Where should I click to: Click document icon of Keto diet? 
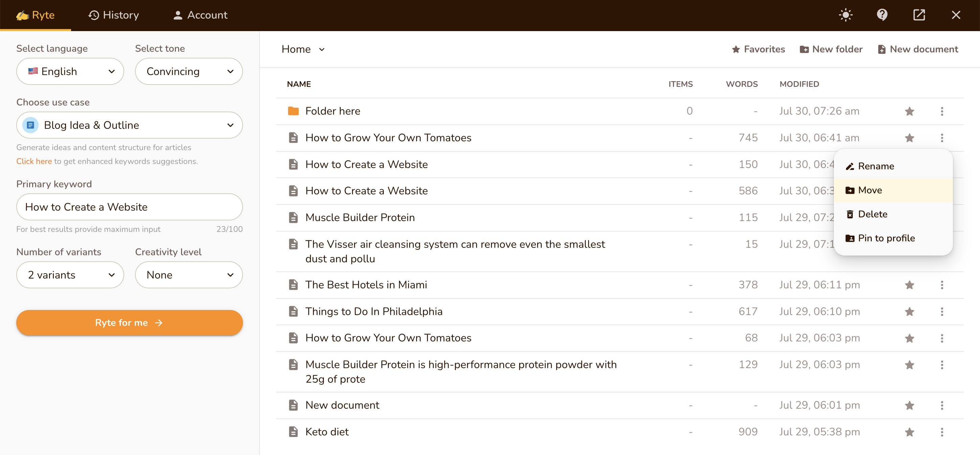pyautogui.click(x=293, y=432)
